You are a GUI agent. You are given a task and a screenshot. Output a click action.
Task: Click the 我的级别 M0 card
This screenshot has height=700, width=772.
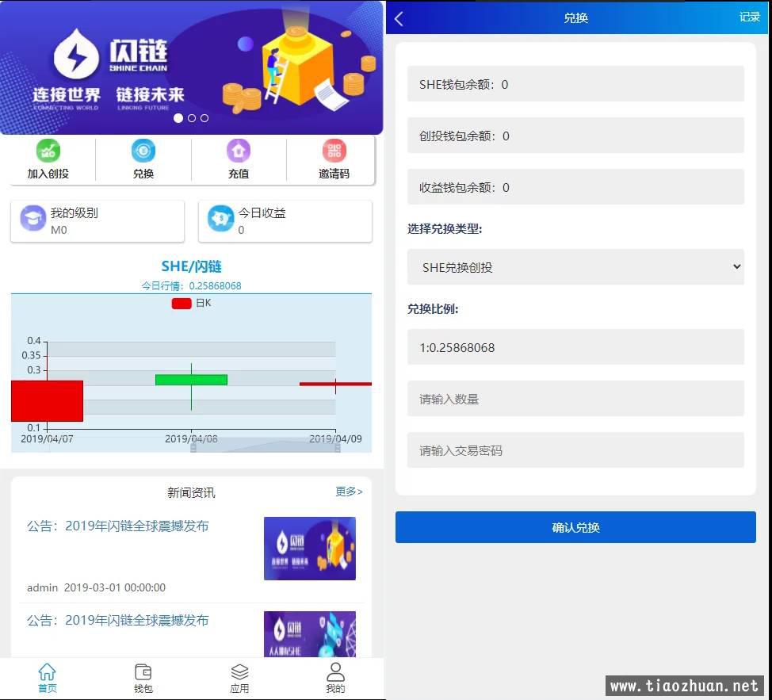97,221
